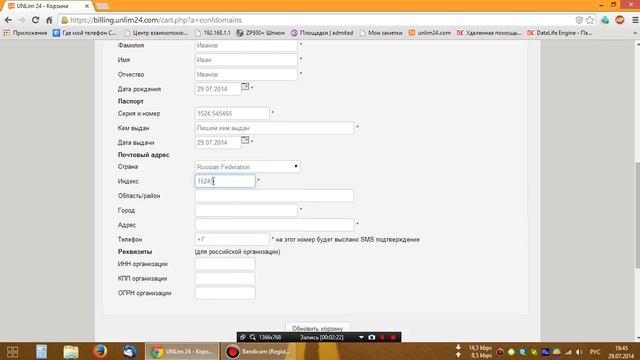Open the Приложения bookmarks apps shortcut

click(x=26, y=33)
